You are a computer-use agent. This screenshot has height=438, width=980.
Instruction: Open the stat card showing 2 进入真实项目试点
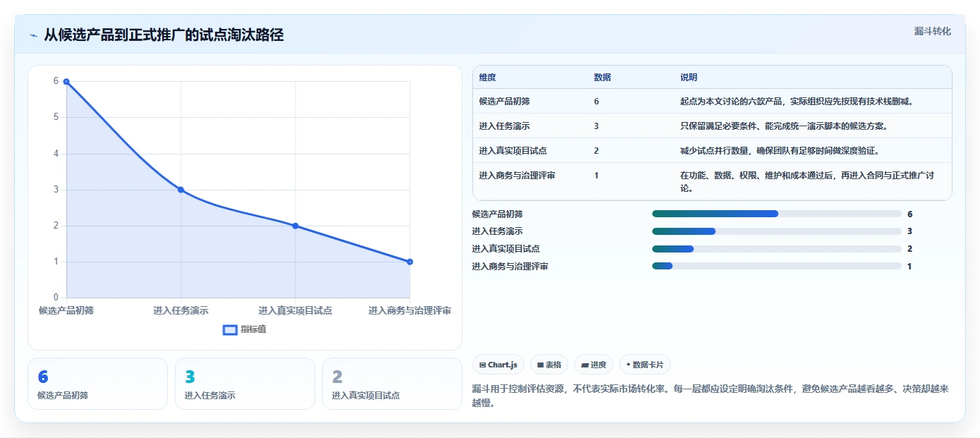[392, 384]
